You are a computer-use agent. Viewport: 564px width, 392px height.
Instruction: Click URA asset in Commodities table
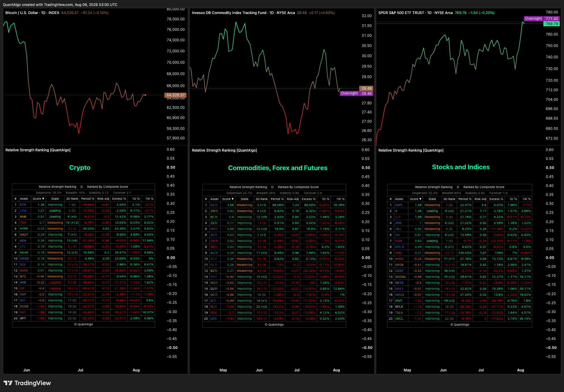pyautogui.click(x=213, y=313)
